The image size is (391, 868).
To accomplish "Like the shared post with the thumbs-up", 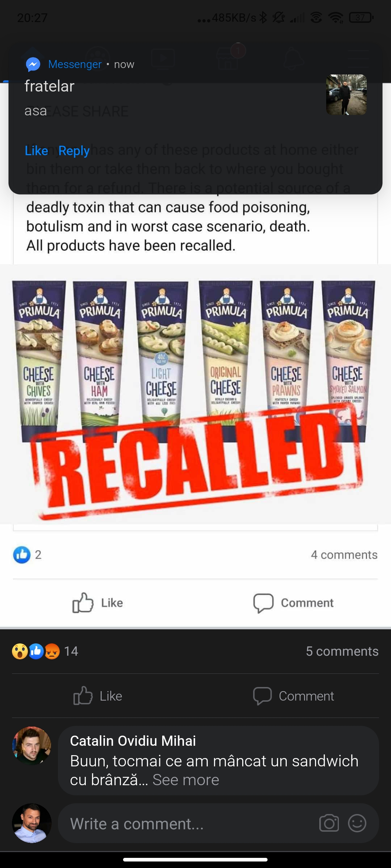I will pyautogui.click(x=98, y=603).
